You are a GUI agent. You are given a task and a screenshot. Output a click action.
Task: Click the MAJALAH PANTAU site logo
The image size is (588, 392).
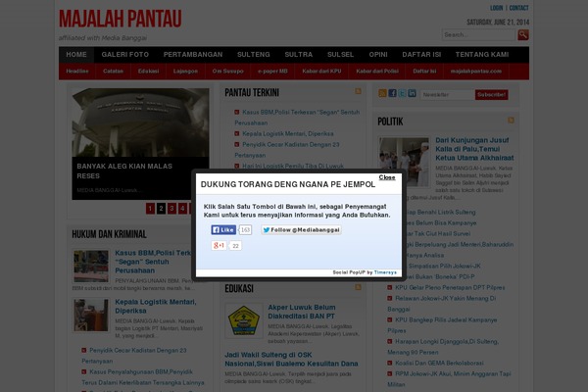[120, 19]
